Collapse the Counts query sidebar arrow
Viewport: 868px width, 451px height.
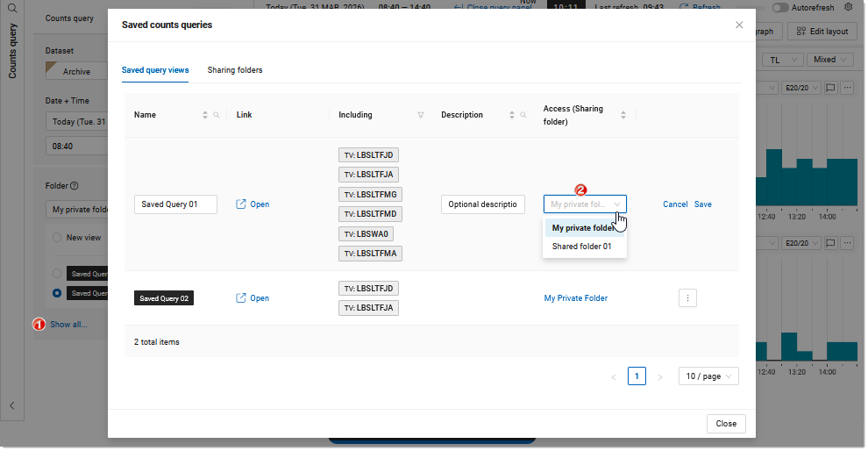pos(11,405)
